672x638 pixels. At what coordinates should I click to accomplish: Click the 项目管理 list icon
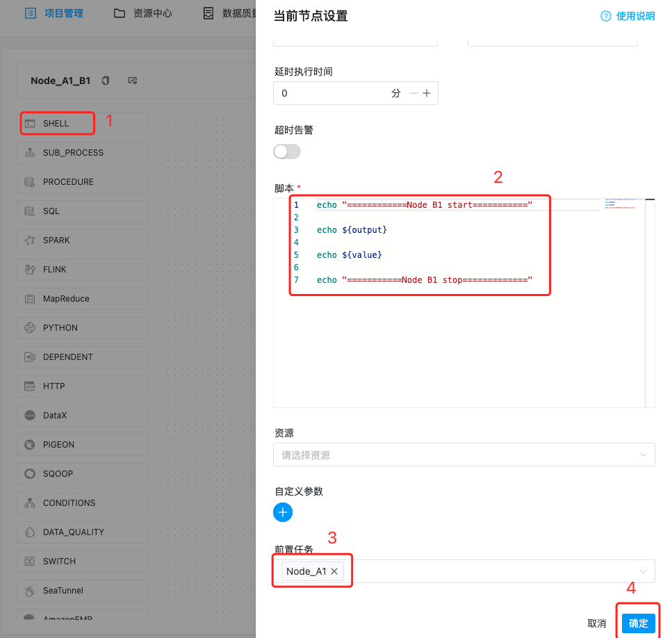[31, 13]
